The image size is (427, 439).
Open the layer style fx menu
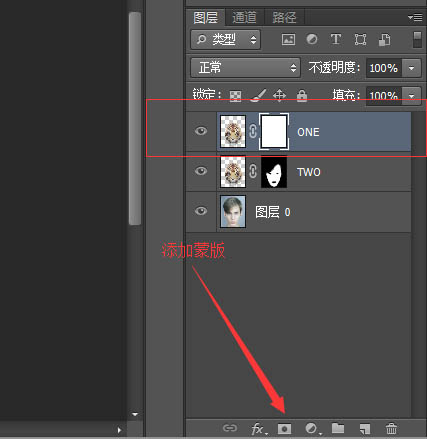(259, 429)
